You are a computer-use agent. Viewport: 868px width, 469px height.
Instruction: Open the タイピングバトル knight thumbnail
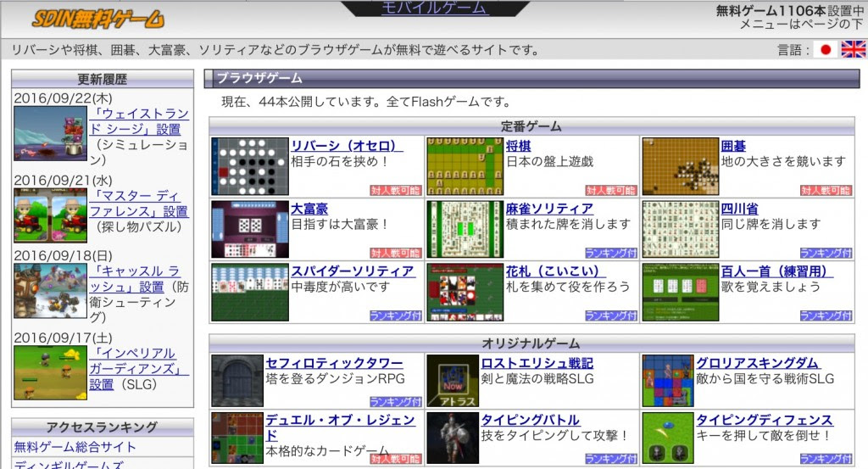tap(453, 438)
